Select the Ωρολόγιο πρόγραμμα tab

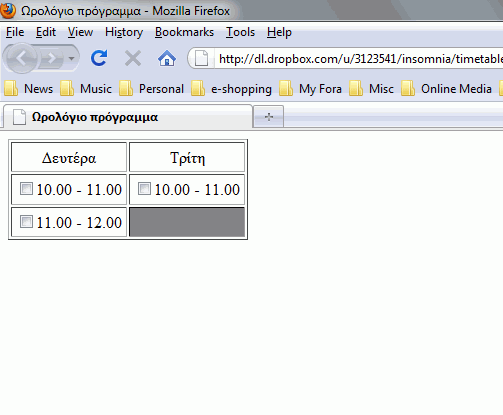click(x=128, y=117)
